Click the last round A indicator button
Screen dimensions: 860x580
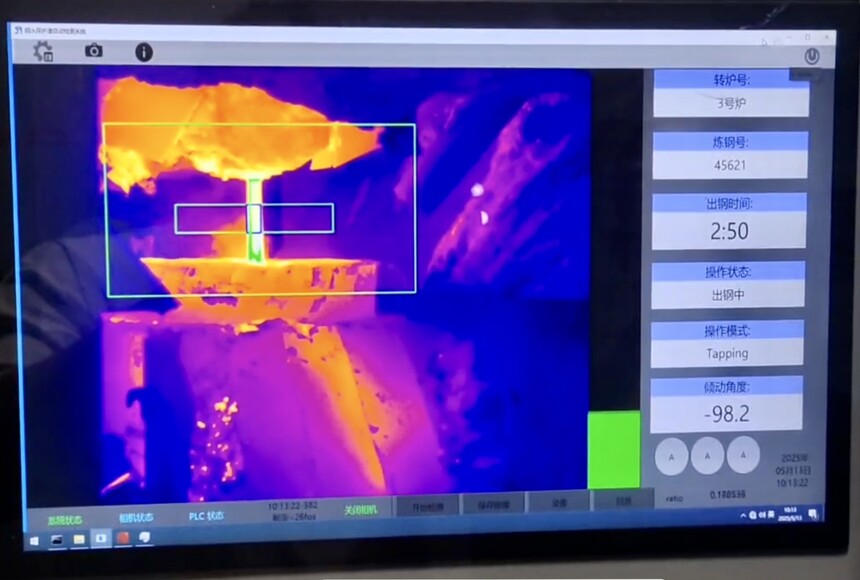[x=743, y=454]
